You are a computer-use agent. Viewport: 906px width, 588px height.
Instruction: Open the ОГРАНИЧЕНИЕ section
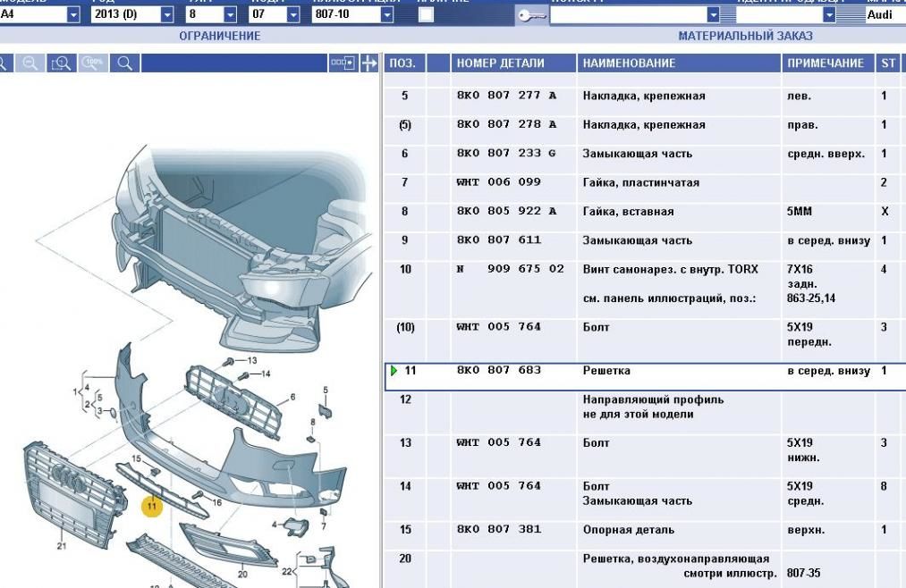pyautogui.click(x=219, y=36)
